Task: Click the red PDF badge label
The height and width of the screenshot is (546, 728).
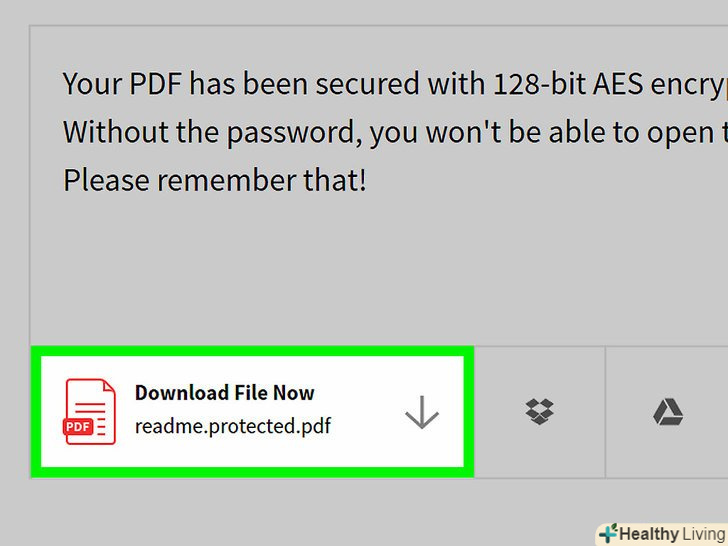Action: point(77,426)
